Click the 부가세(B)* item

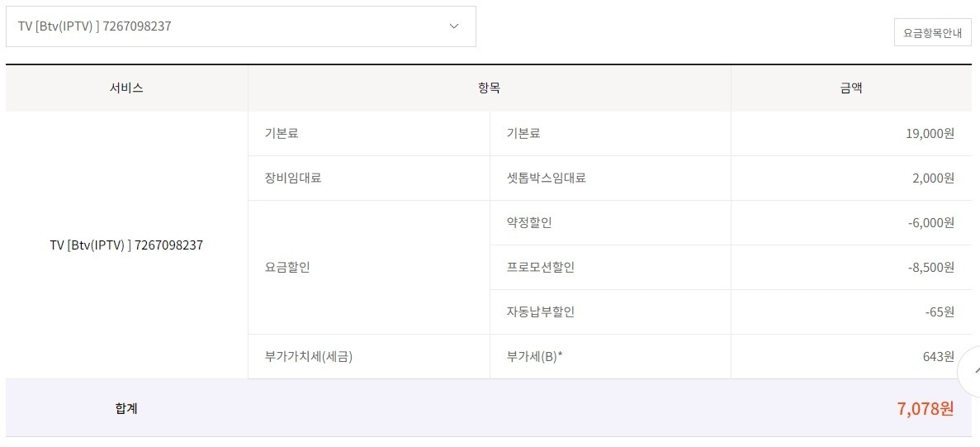[534, 357]
